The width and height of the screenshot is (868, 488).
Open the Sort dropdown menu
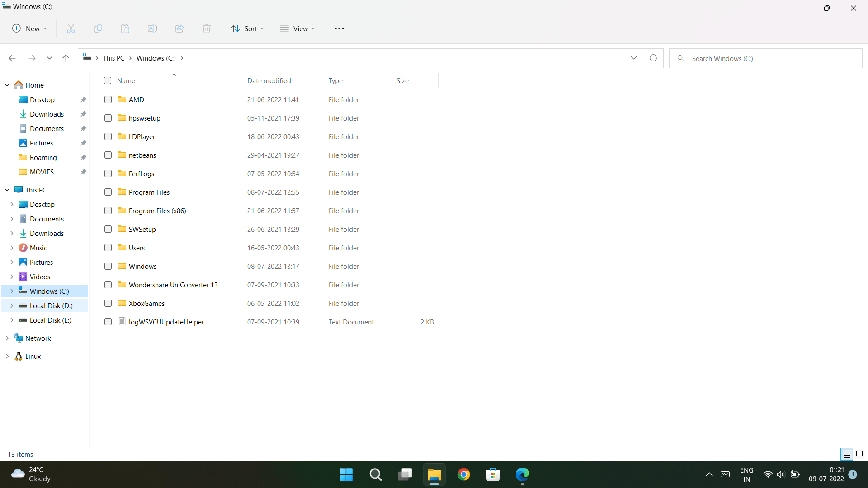[x=247, y=28]
